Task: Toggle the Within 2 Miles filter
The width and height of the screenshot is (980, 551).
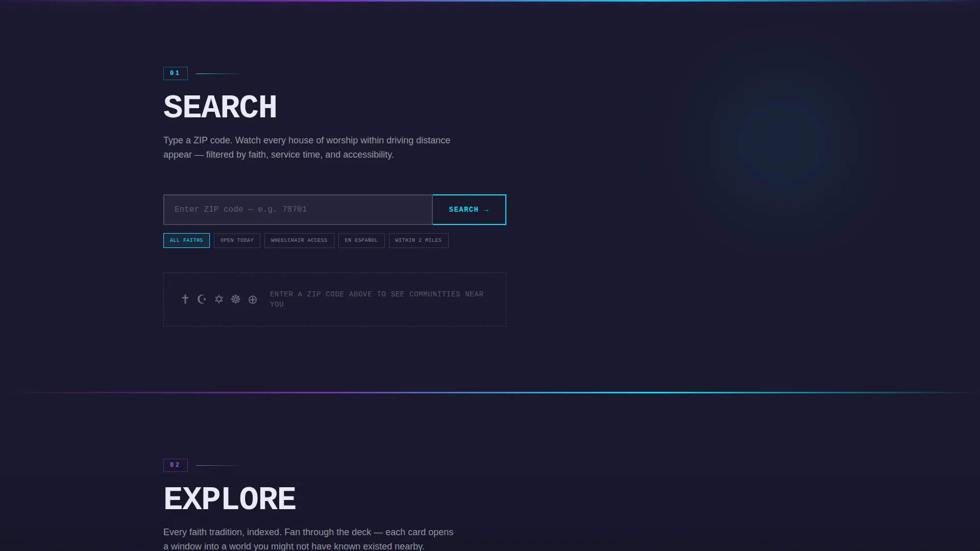Action: 419,240
